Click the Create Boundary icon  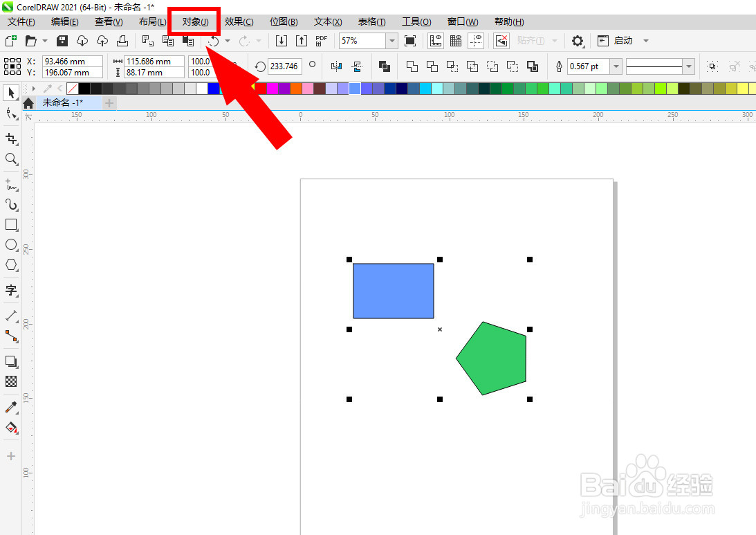(x=533, y=66)
